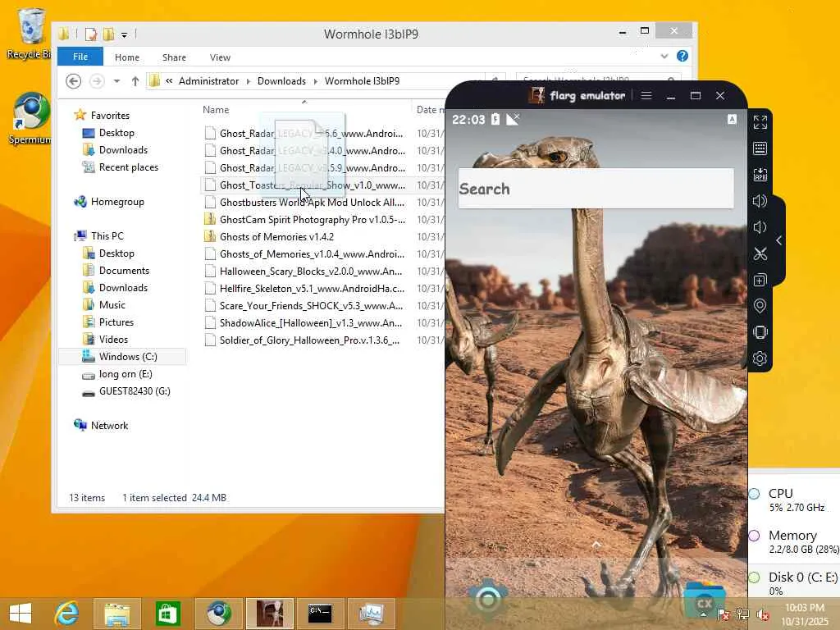Open Network in navigation pane

click(109, 426)
